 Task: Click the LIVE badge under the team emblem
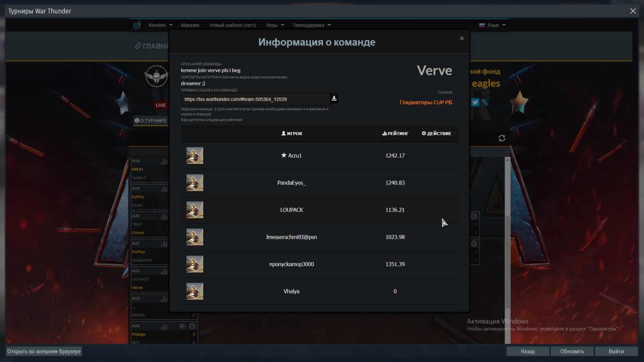click(160, 105)
